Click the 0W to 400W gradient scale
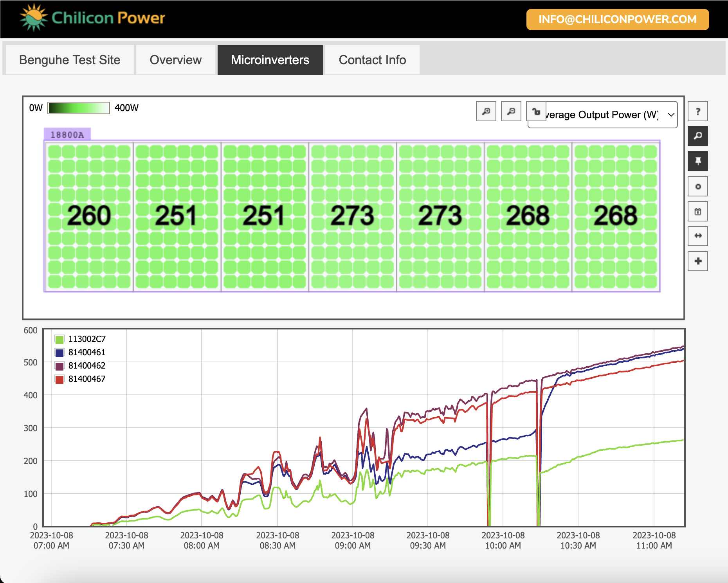The height and width of the screenshot is (583, 728). tap(79, 108)
